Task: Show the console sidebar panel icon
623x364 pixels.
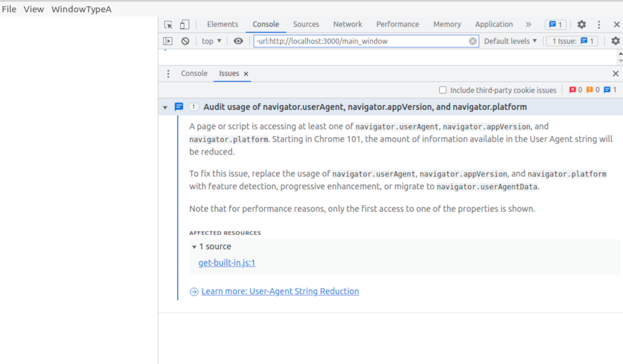Action: coord(168,41)
